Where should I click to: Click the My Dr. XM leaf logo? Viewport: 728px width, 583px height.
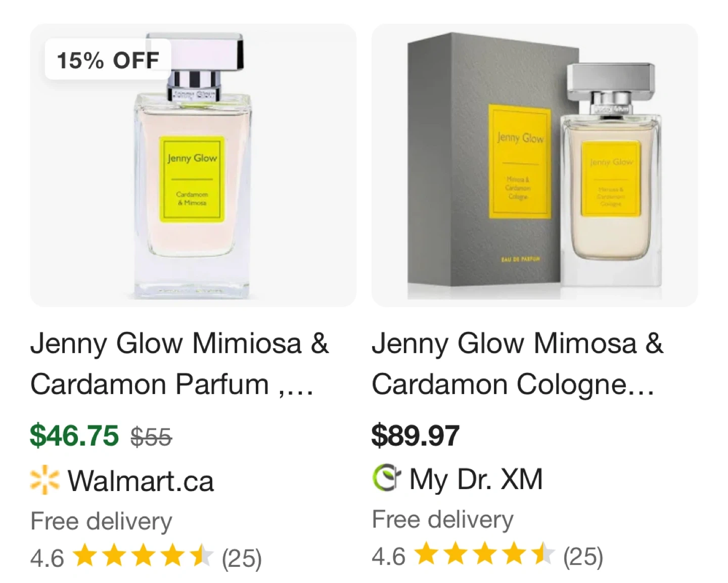click(x=386, y=478)
